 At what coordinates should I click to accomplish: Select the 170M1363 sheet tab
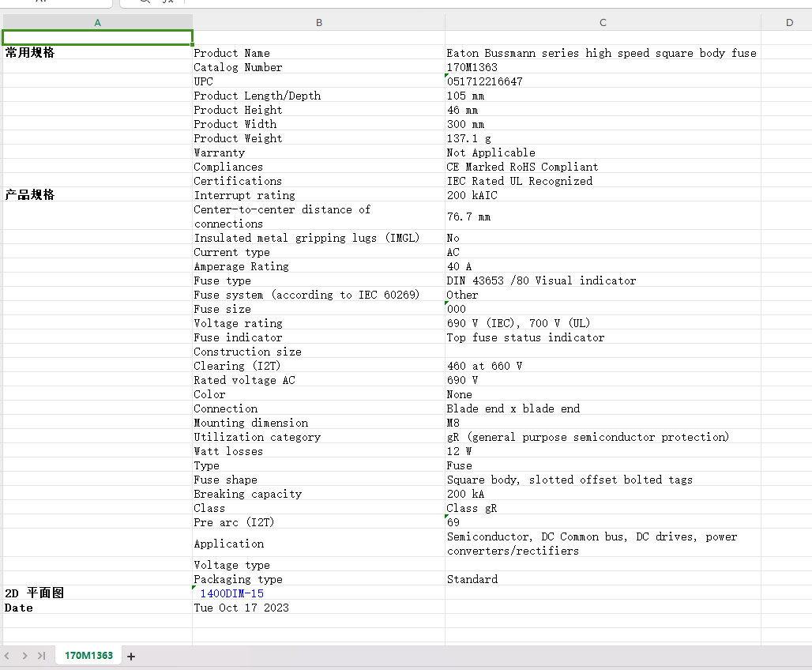click(88, 656)
